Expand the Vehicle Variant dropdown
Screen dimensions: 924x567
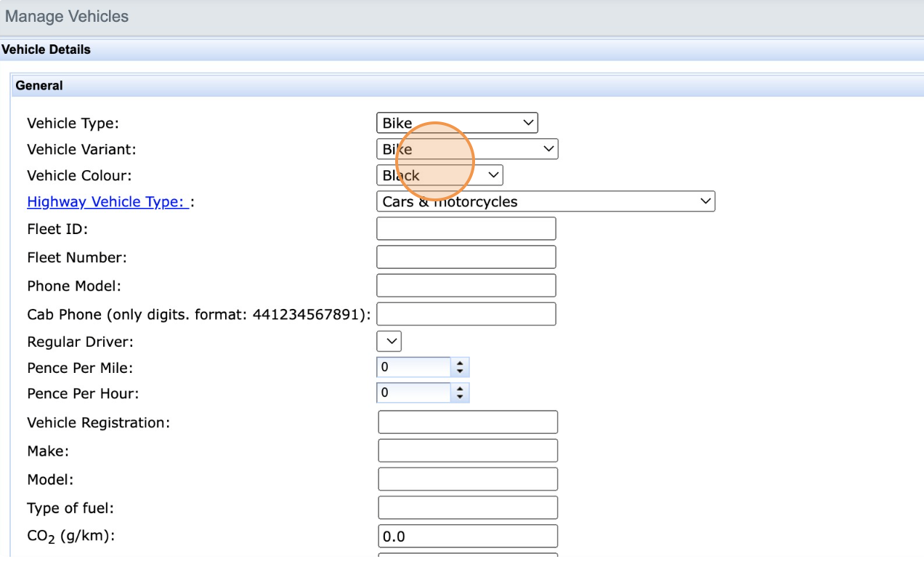tap(466, 149)
